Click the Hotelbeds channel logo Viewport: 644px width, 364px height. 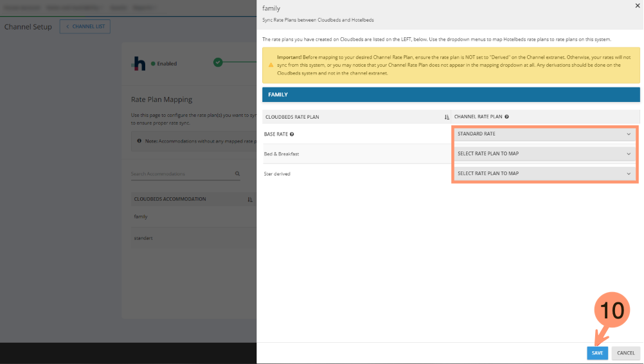(x=138, y=64)
